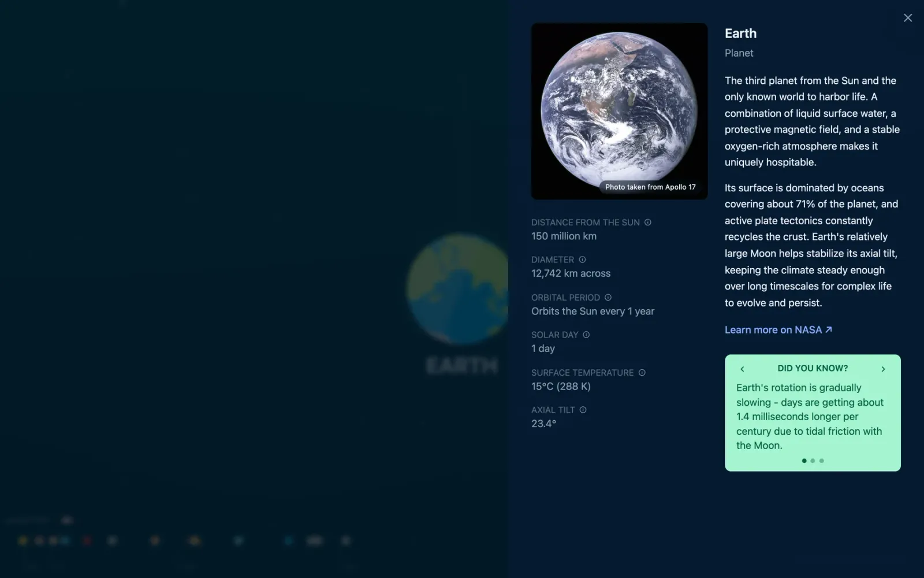924x578 pixels.
Task: Select third fact pagination dot
Action: pyautogui.click(x=821, y=461)
